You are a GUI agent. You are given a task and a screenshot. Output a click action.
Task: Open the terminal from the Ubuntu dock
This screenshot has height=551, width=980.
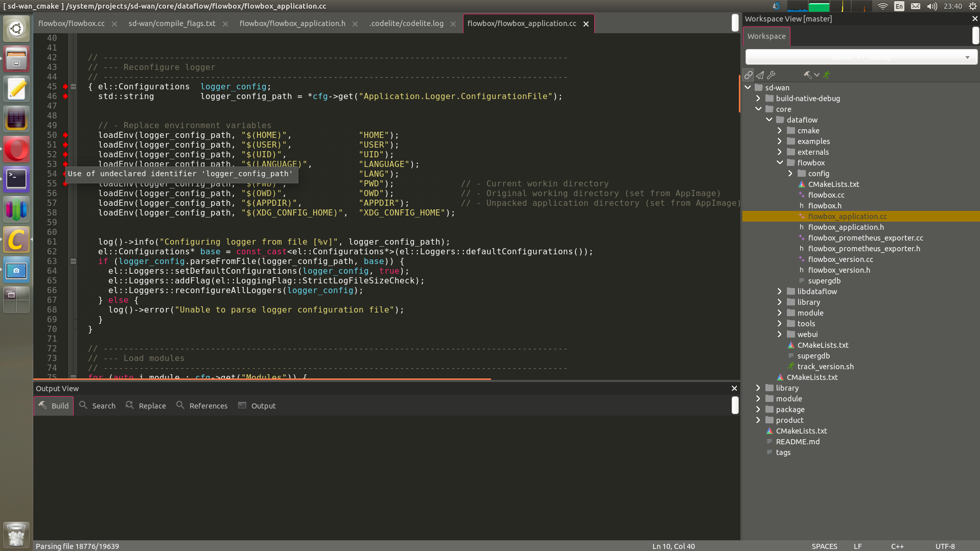coord(17,179)
